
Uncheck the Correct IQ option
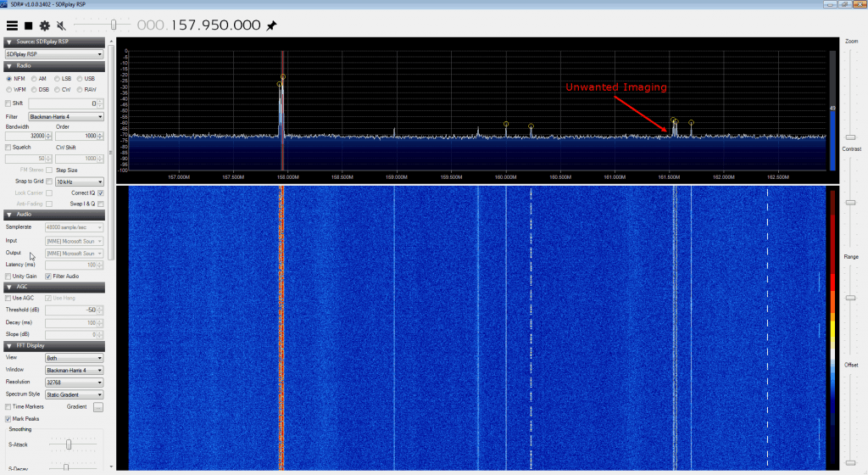pyautogui.click(x=101, y=193)
